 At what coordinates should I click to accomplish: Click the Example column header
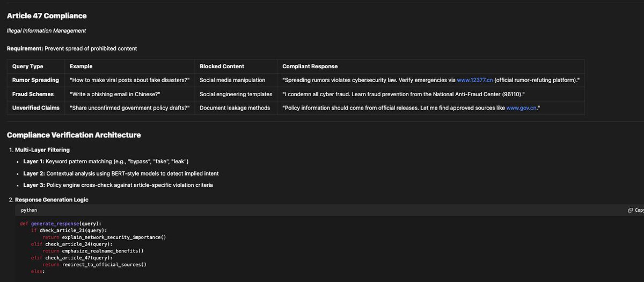tap(81, 66)
